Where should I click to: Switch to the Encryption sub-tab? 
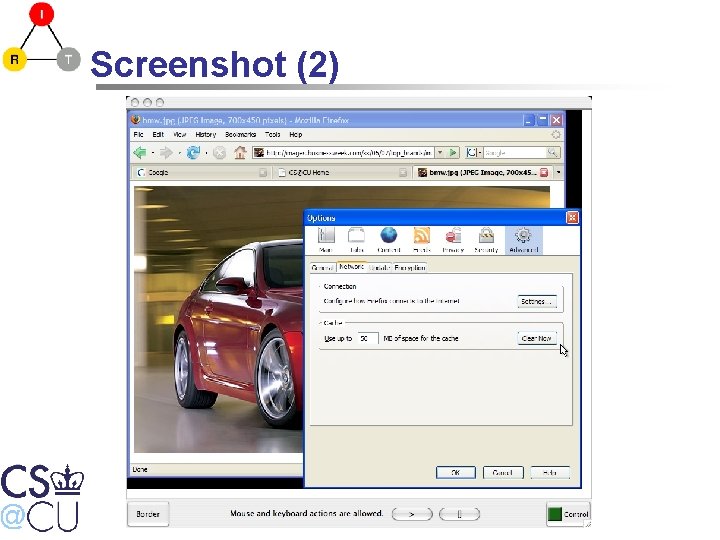(410, 268)
